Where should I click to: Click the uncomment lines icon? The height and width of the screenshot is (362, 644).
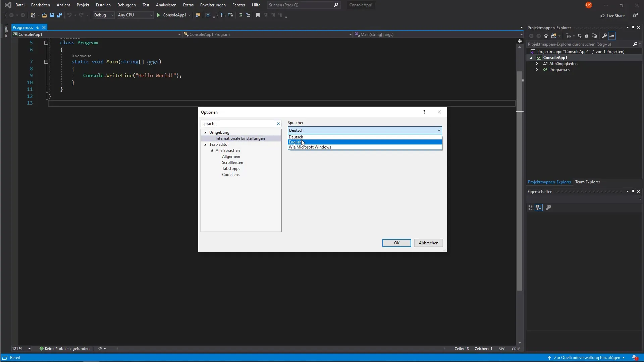point(248,15)
